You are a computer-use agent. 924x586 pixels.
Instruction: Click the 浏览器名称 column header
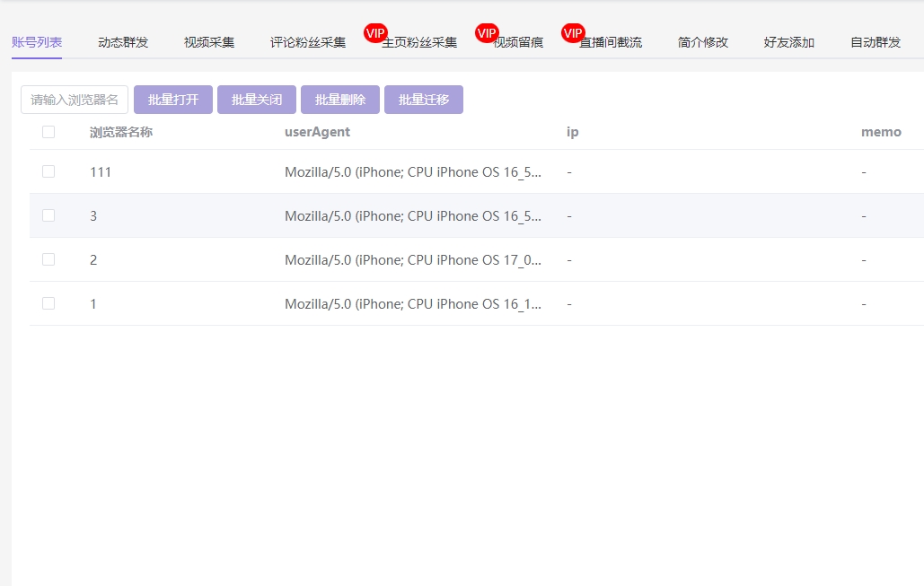(x=121, y=132)
